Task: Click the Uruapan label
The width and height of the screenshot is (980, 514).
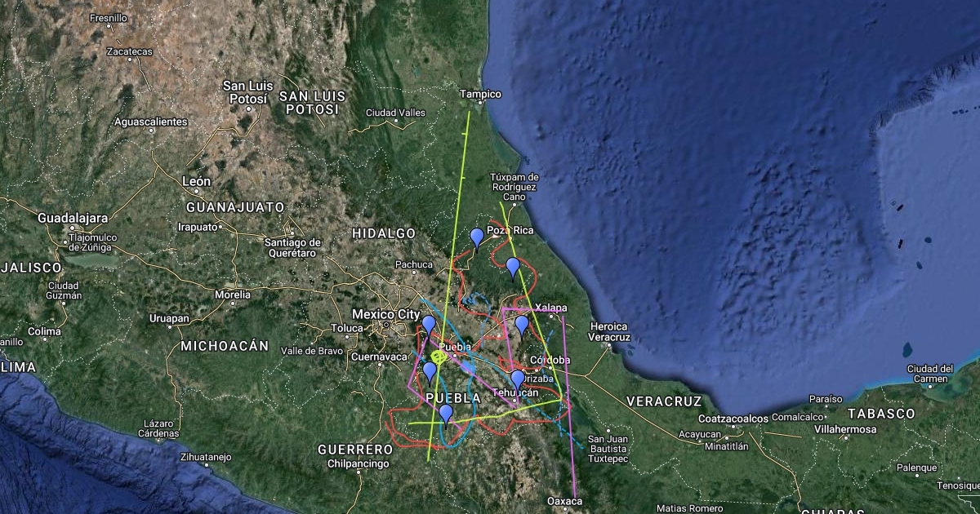Action: (x=169, y=318)
